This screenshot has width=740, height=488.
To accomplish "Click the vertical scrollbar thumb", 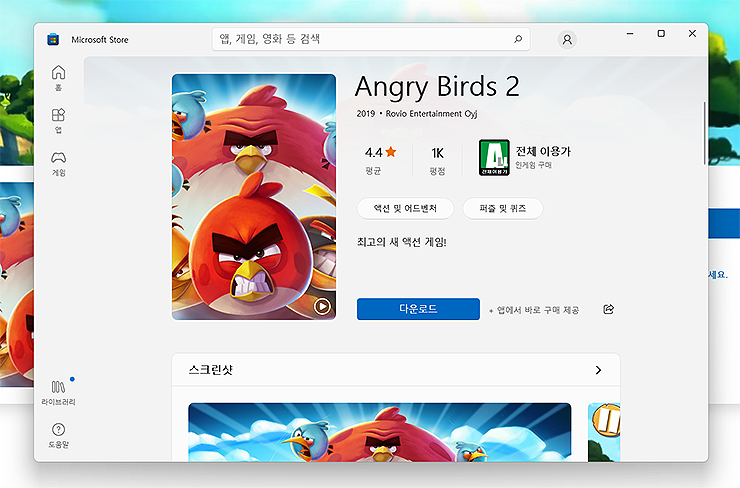I will point(705,133).
